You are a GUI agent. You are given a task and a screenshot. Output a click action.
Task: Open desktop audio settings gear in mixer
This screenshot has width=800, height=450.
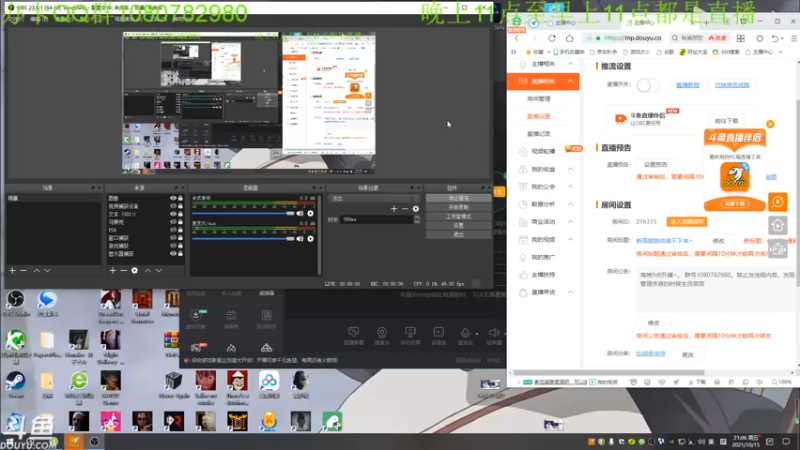310,213
